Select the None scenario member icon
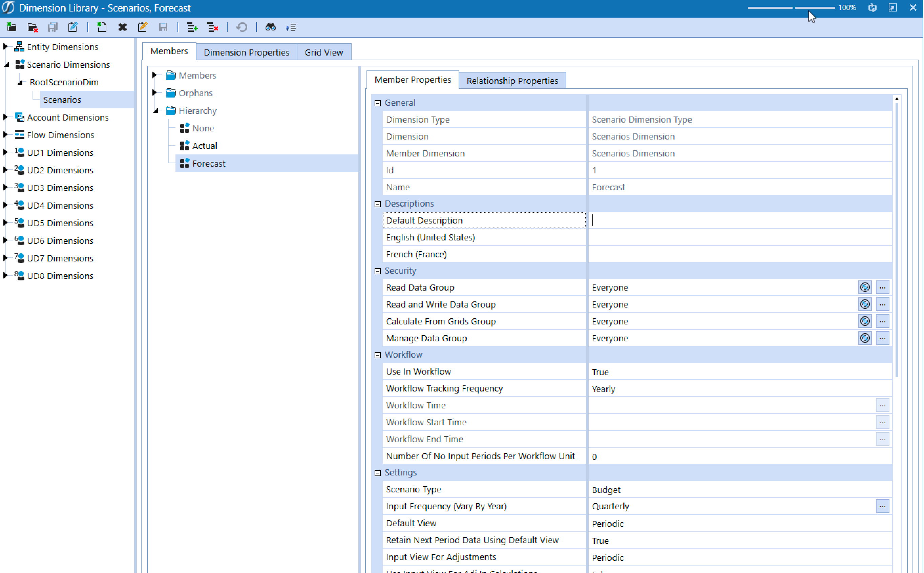Screen dimensions: 924x573 tap(185, 128)
